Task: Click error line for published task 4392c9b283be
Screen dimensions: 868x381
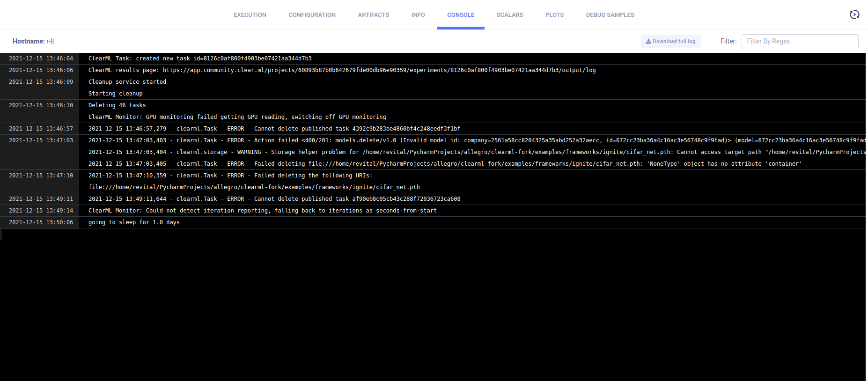Action: pos(274,129)
